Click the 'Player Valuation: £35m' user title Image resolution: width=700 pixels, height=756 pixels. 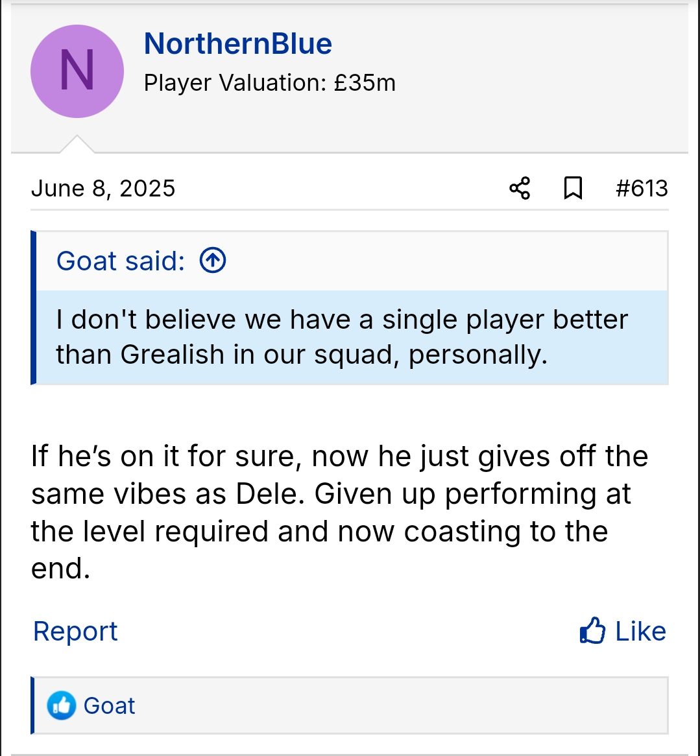click(269, 83)
